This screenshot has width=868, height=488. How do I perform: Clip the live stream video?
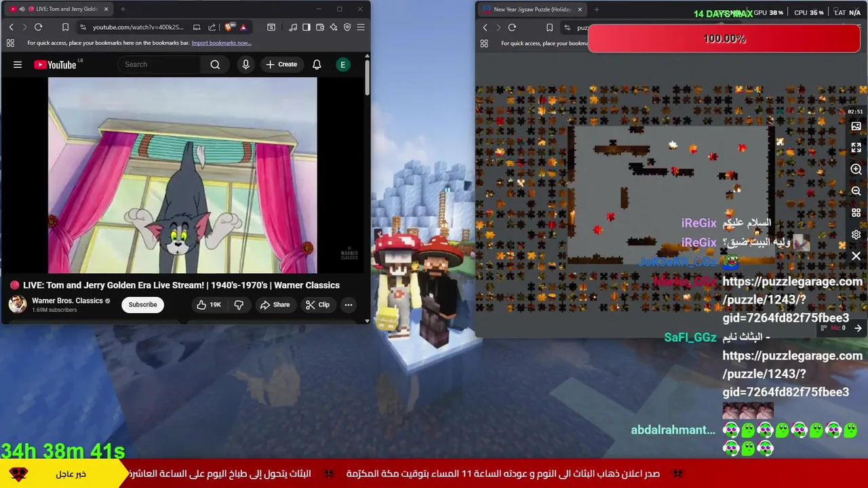[317, 305]
